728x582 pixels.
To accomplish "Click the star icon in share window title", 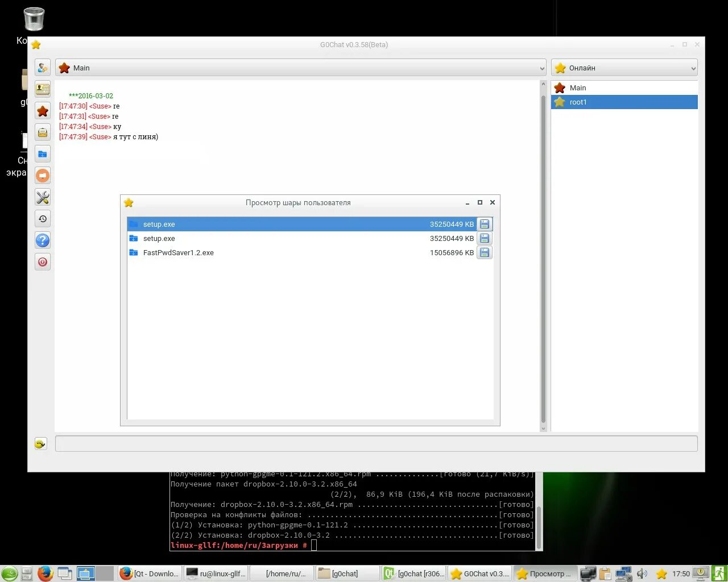I will 129,203.
